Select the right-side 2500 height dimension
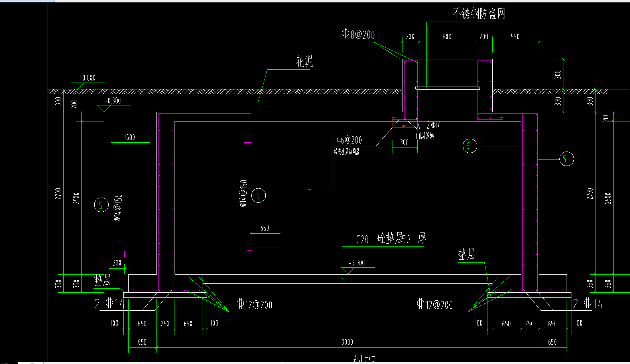 [608, 198]
